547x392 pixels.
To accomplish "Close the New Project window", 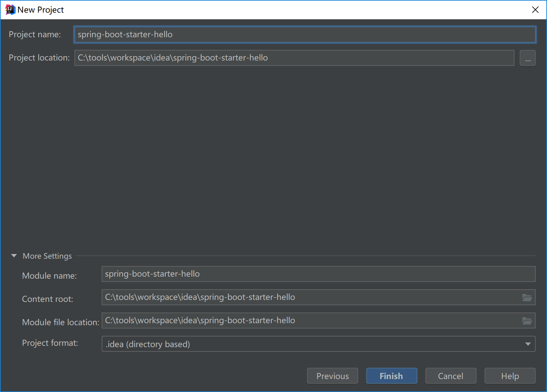I will [x=535, y=10].
